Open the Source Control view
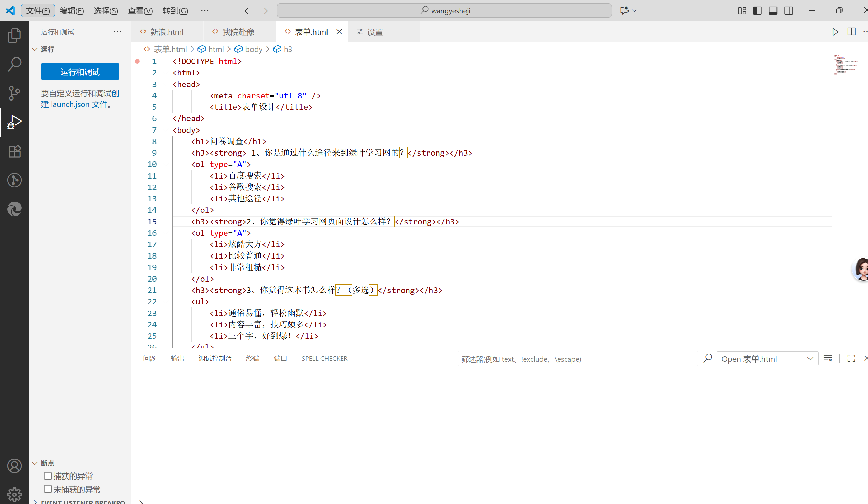This screenshot has width=868, height=504. pos(14,93)
